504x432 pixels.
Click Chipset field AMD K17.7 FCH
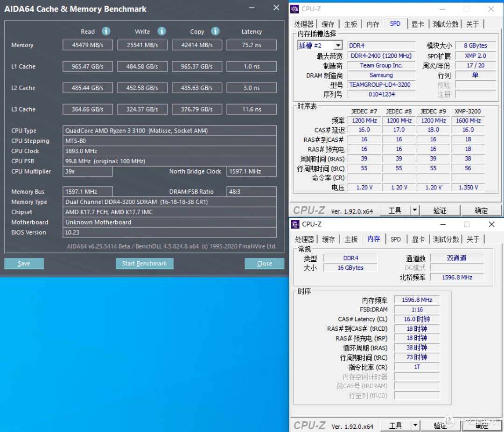point(170,212)
